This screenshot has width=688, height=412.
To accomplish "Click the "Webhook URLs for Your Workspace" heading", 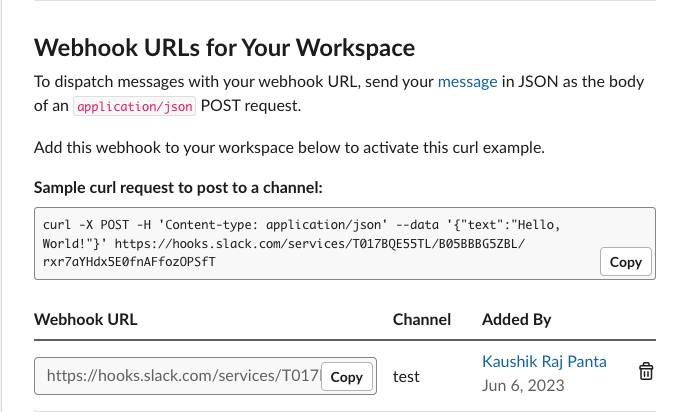I will click(x=225, y=47).
